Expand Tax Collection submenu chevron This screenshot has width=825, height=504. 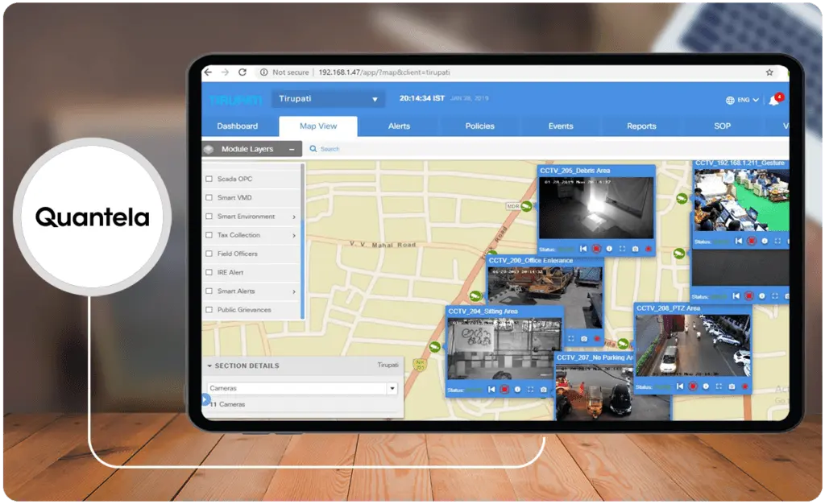tap(293, 235)
